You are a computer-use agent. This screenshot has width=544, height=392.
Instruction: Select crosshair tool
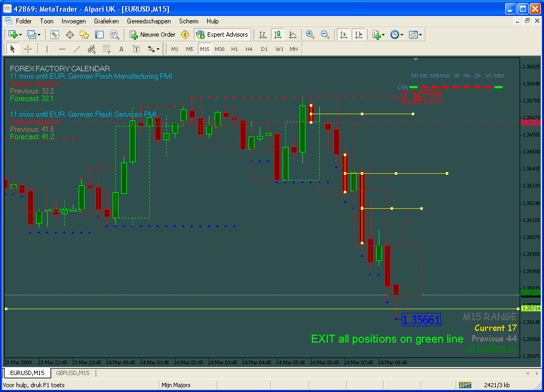[x=28, y=49]
